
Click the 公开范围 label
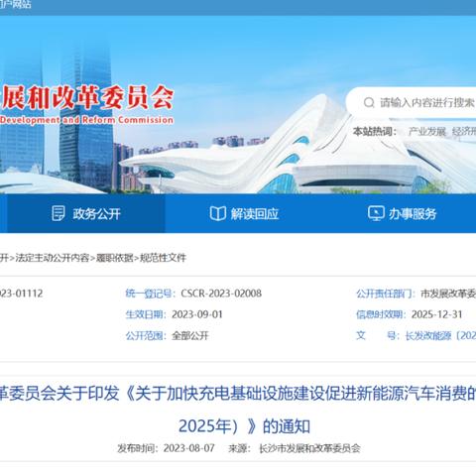146,336
